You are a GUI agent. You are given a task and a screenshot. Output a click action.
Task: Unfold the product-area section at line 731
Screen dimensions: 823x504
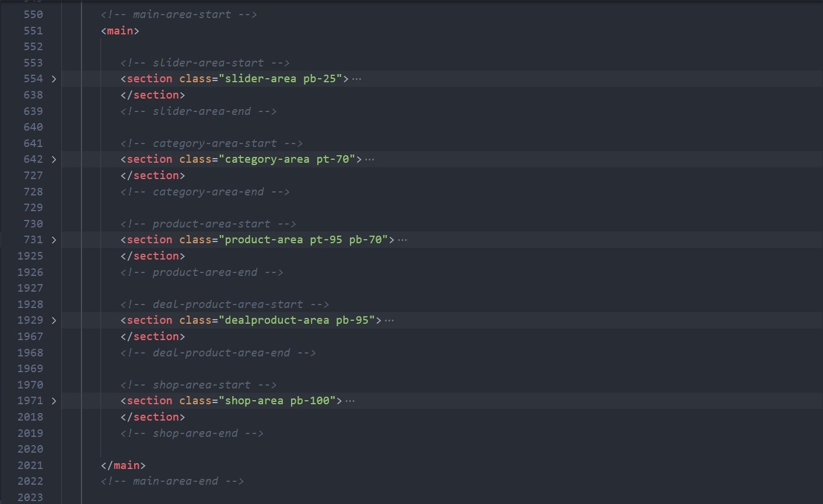[x=54, y=240]
